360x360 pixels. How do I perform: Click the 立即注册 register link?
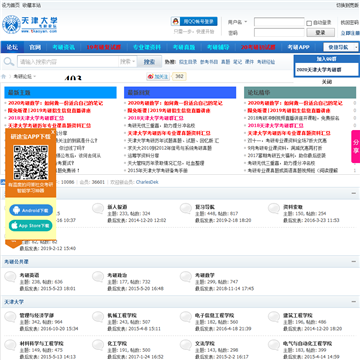point(350,33)
